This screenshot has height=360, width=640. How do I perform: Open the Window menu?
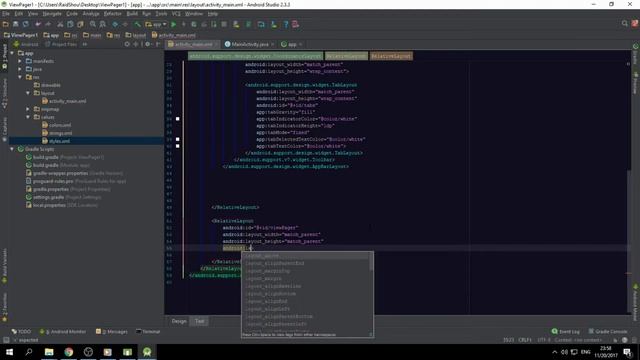coord(194,14)
